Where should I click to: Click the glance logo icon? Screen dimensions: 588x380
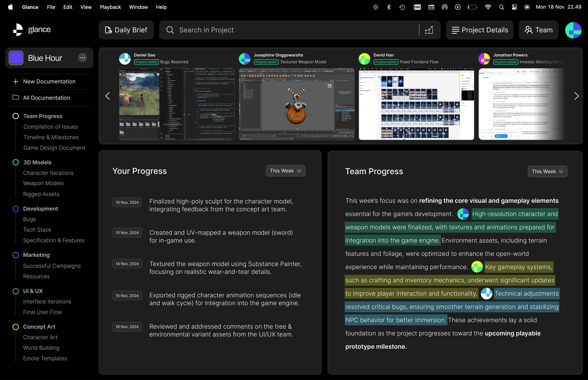(x=18, y=30)
